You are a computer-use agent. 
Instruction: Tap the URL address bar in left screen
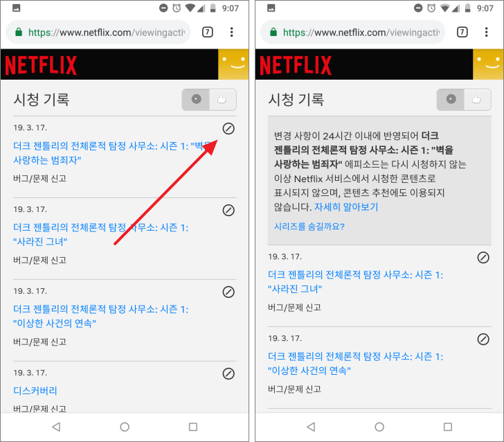coord(98,32)
